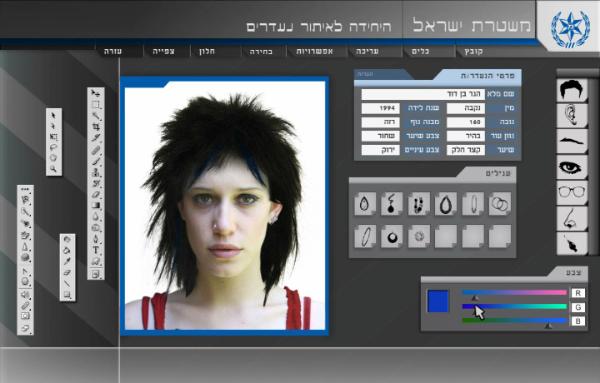Click the G channel button

[x=578, y=307]
